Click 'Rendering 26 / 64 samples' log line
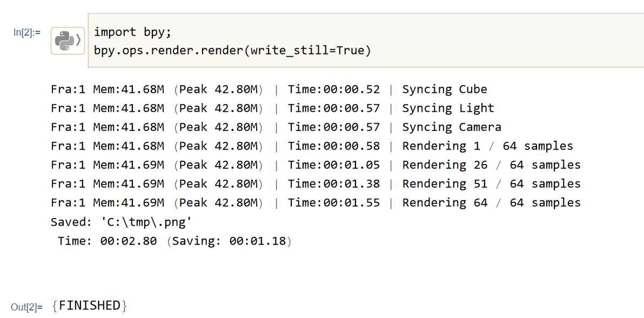The height and width of the screenshot is (318, 644). [x=491, y=165]
